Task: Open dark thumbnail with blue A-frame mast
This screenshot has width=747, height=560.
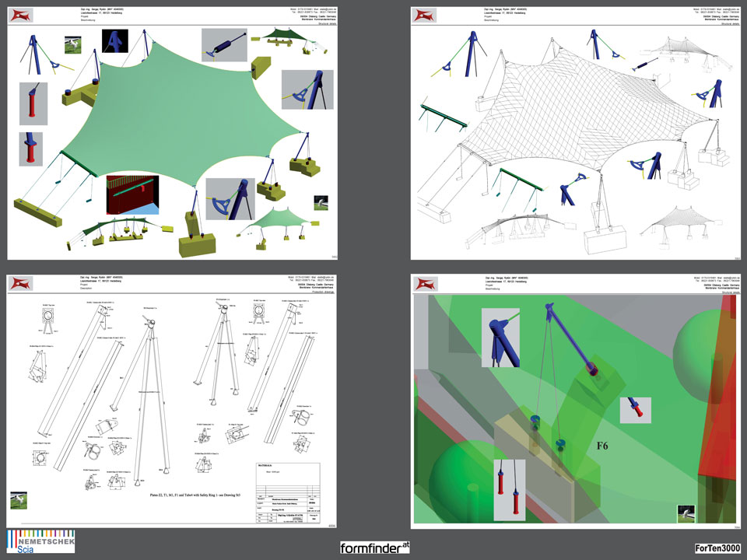Action: tap(116, 40)
